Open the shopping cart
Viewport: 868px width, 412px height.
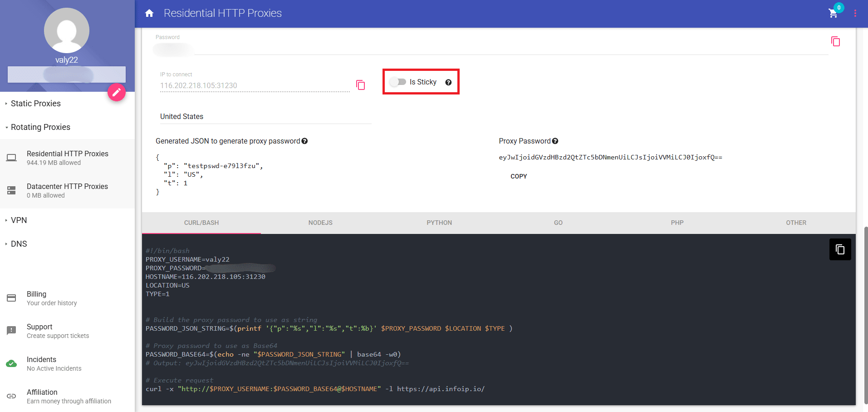[833, 13]
